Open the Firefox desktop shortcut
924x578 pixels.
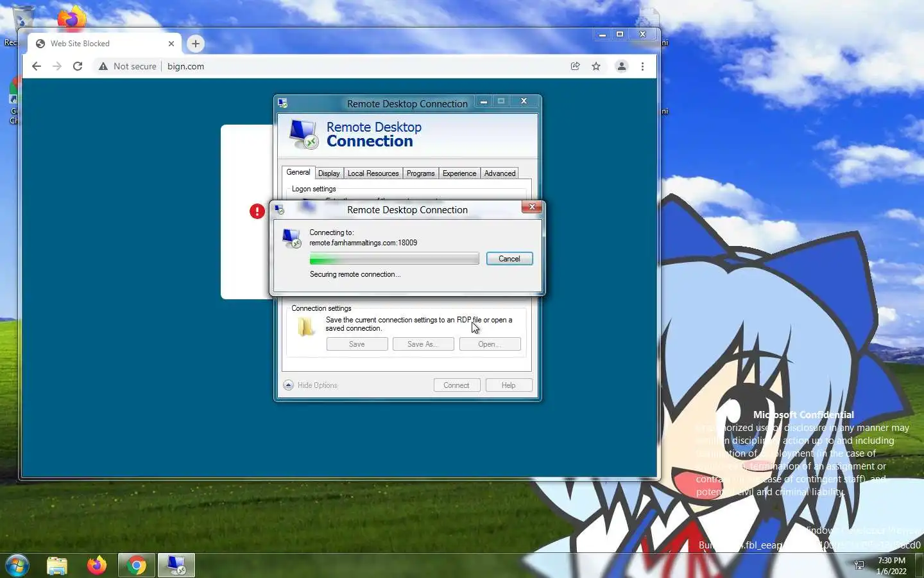click(72, 18)
